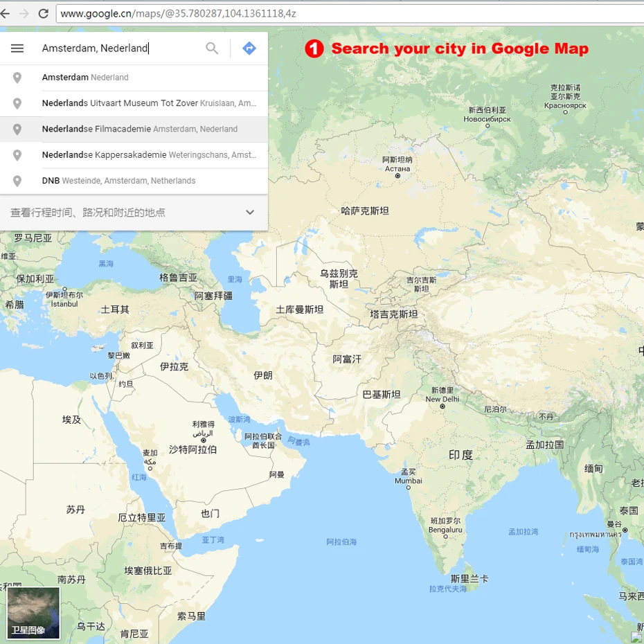Open directions with blue arrow icon

[249, 48]
